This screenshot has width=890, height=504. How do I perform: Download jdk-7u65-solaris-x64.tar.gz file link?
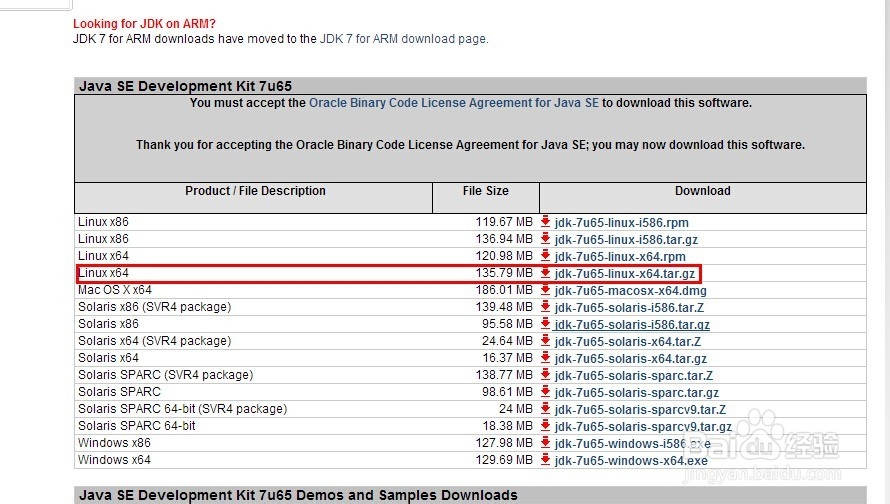[631, 359]
